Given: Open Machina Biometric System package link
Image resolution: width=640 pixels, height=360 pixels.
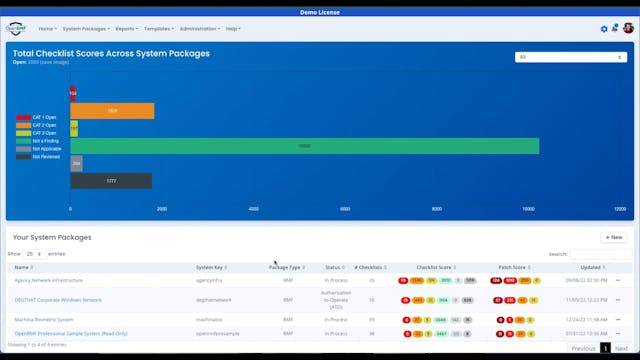Looking at the screenshot, I should (x=44, y=320).
